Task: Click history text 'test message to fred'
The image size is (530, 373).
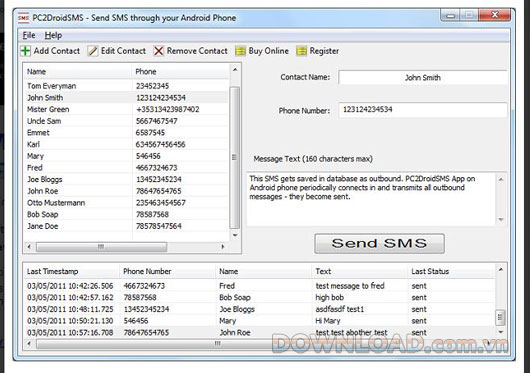Action: 350,286
